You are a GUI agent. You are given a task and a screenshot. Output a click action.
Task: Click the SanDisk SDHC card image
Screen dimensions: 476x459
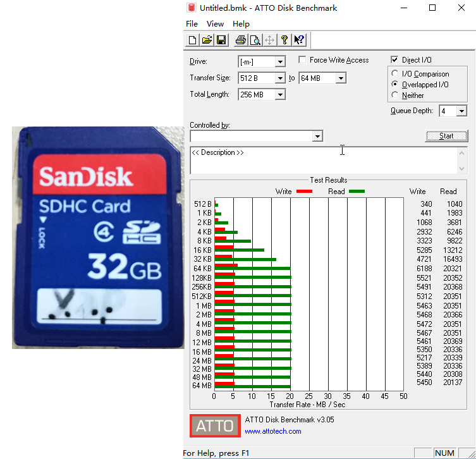[x=98, y=237]
